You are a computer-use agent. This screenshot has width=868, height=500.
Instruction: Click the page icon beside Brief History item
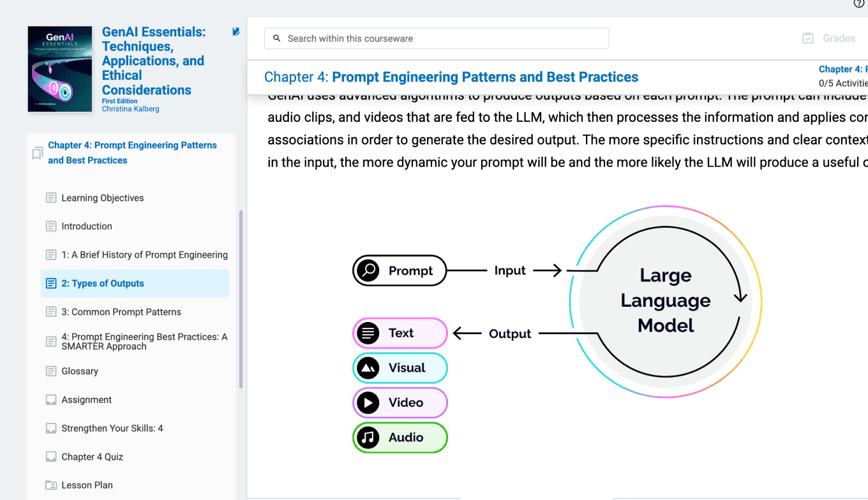click(51, 254)
